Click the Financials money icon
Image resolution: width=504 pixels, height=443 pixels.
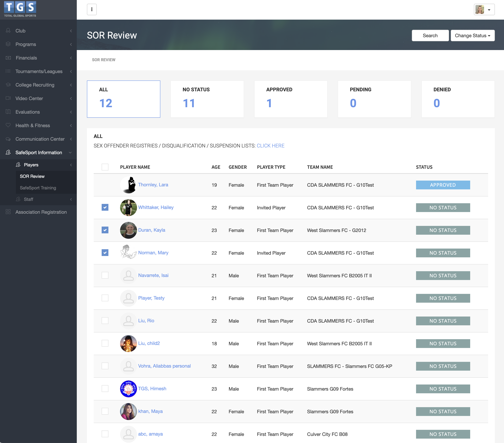(8, 58)
